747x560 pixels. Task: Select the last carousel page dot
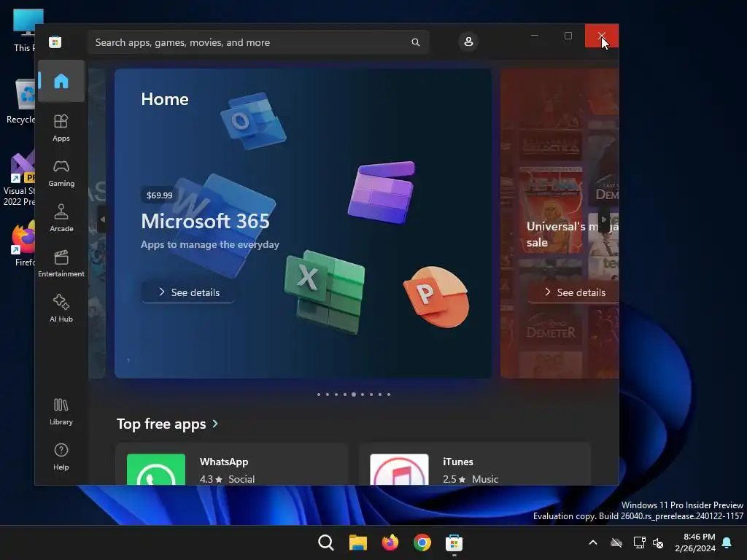[x=389, y=394]
